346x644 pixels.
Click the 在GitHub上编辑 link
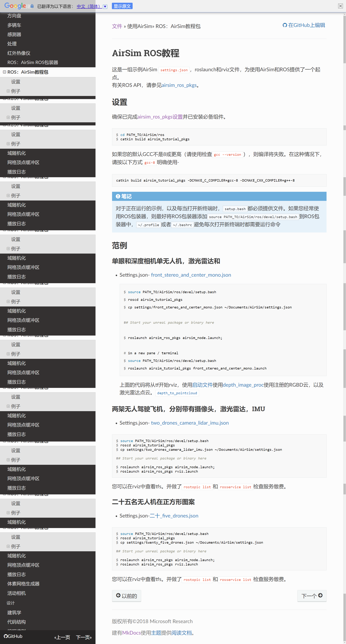click(304, 25)
